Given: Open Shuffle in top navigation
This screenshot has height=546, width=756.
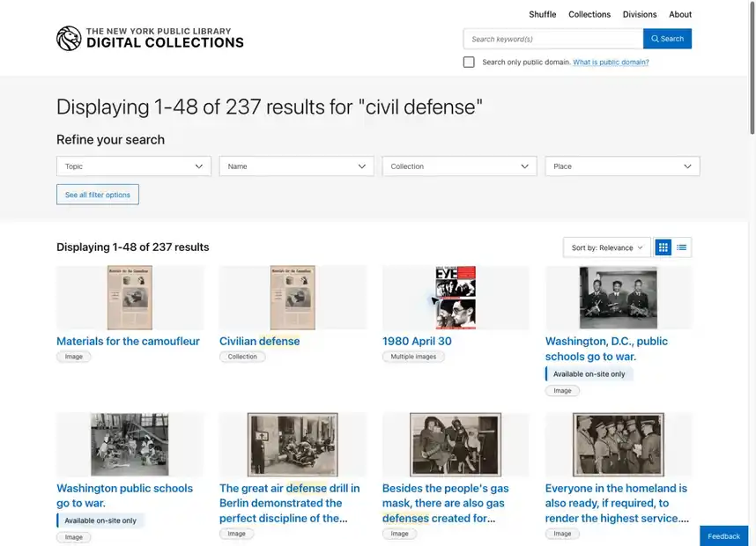Looking at the screenshot, I should tap(543, 14).
